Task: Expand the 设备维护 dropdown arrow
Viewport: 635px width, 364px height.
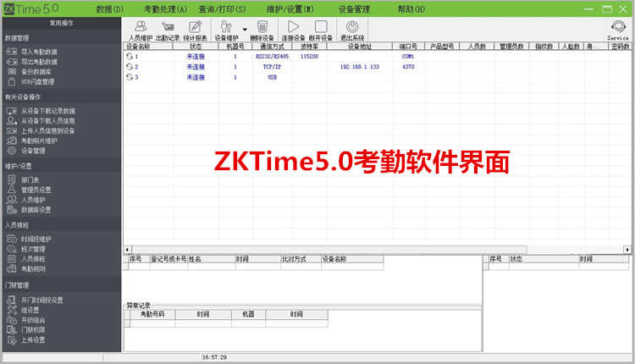Action: pos(245,29)
